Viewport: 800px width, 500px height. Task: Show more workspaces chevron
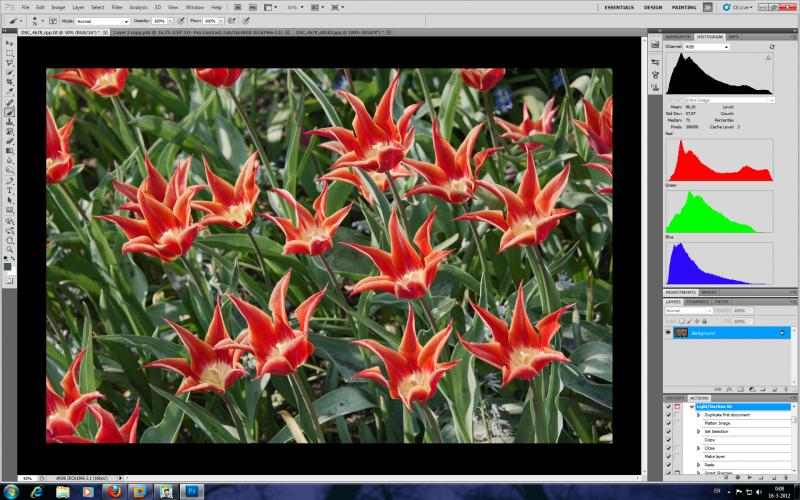tap(708, 7)
